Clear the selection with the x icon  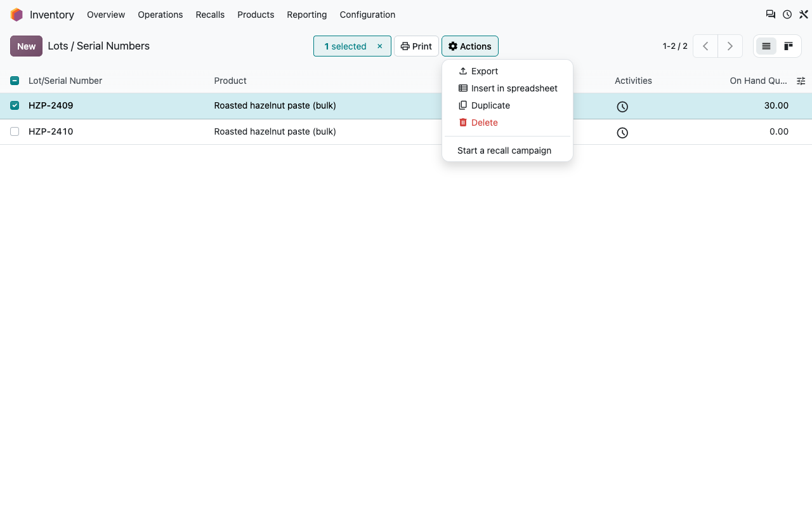tap(380, 46)
